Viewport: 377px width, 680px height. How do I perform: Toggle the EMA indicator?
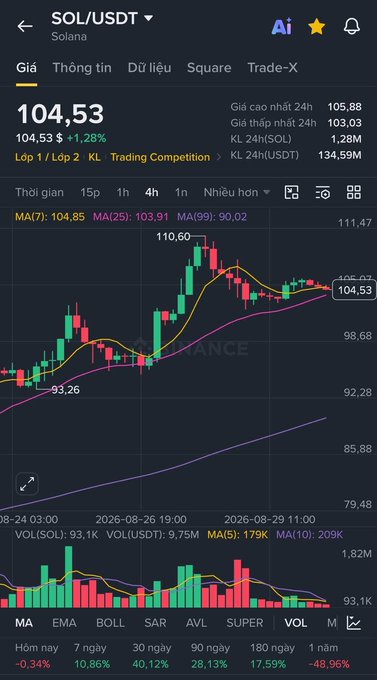(64, 623)
